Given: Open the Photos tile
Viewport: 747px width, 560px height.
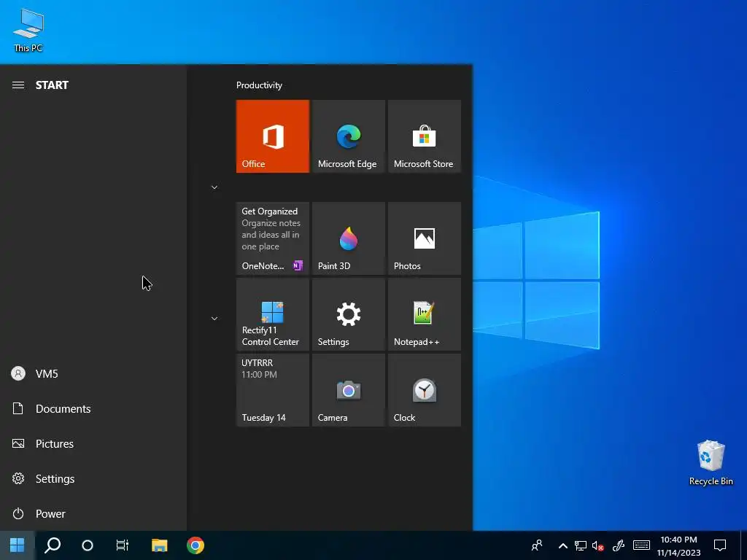Looking at the screenshot, I should point(425,238).
